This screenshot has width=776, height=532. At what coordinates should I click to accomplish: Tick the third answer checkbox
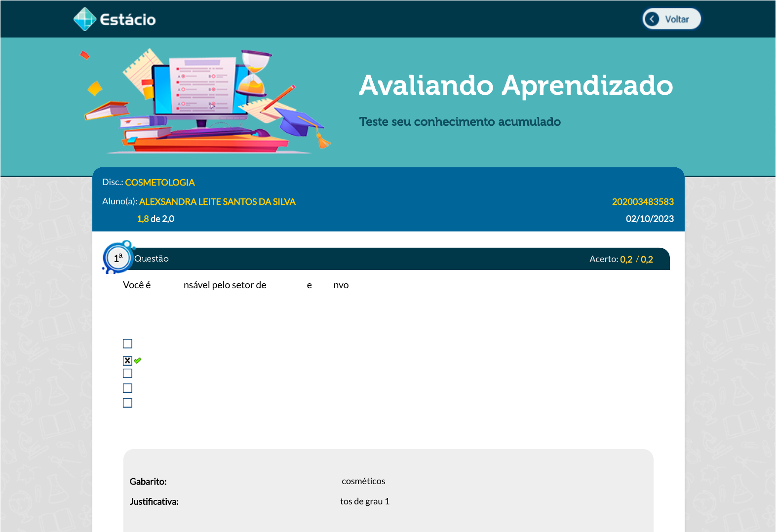(x=127, y=374)
